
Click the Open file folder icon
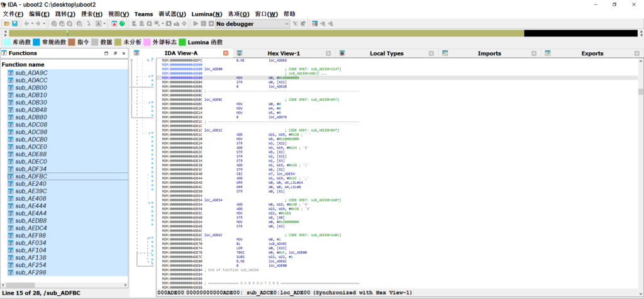coord(7,24)
